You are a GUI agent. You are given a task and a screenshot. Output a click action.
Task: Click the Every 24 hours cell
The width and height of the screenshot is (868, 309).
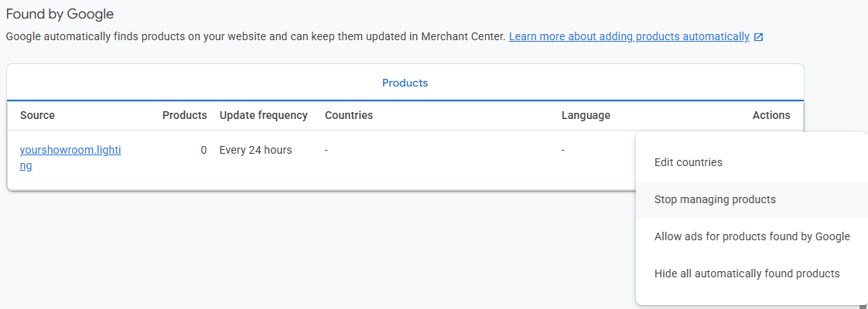256,150
